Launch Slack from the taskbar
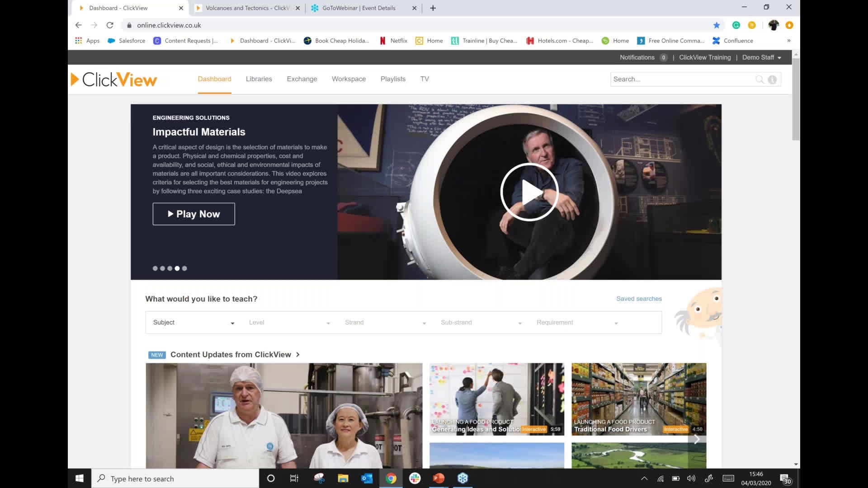This screenshot has width=868, height=488. [415, 478]
